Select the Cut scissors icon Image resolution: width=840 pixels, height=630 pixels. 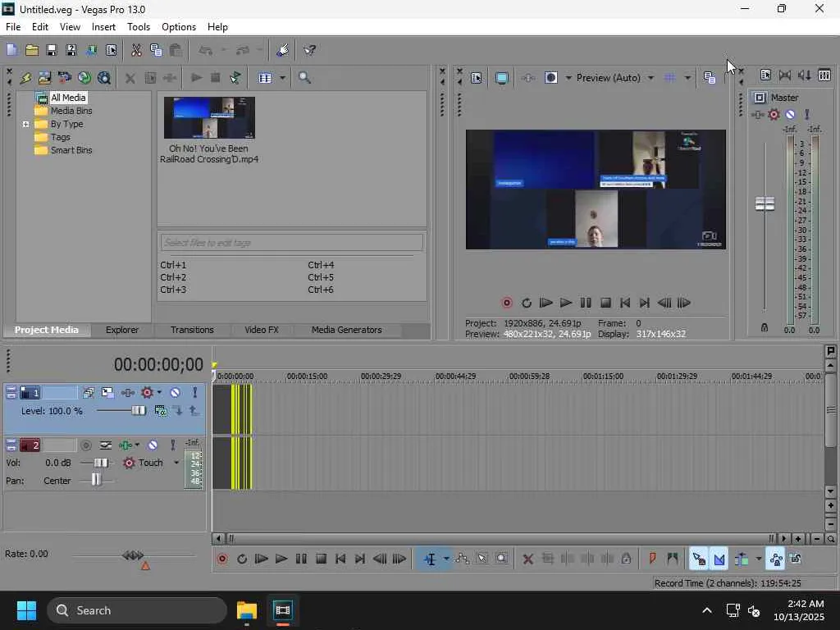(136, 50)
